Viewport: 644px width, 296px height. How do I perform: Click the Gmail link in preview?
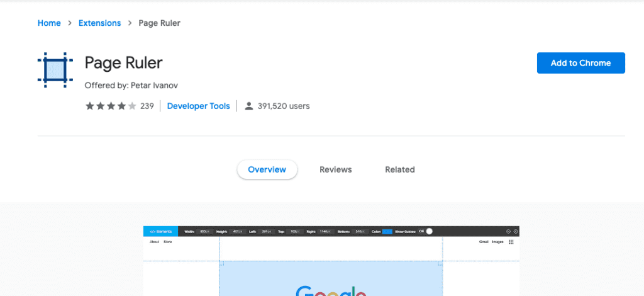tap(484, 242)
